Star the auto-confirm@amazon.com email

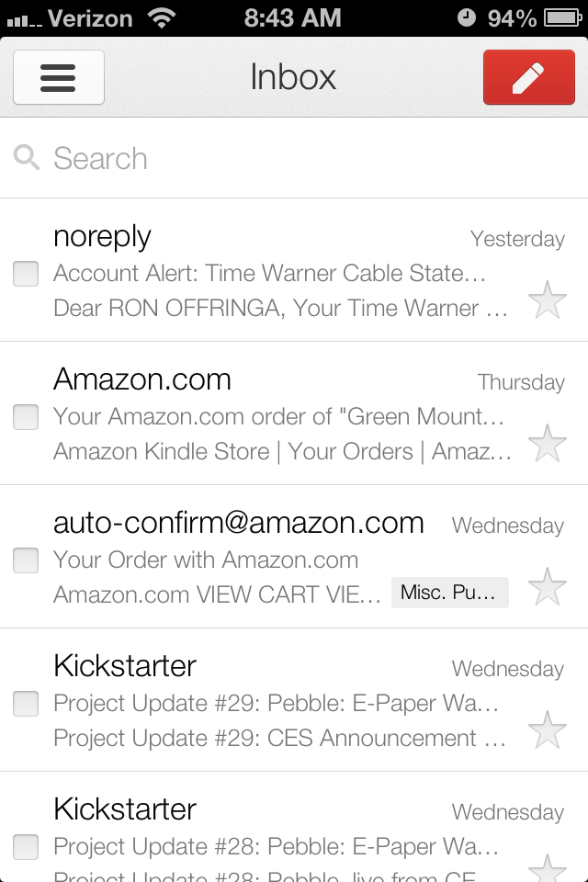coord(548,587)
